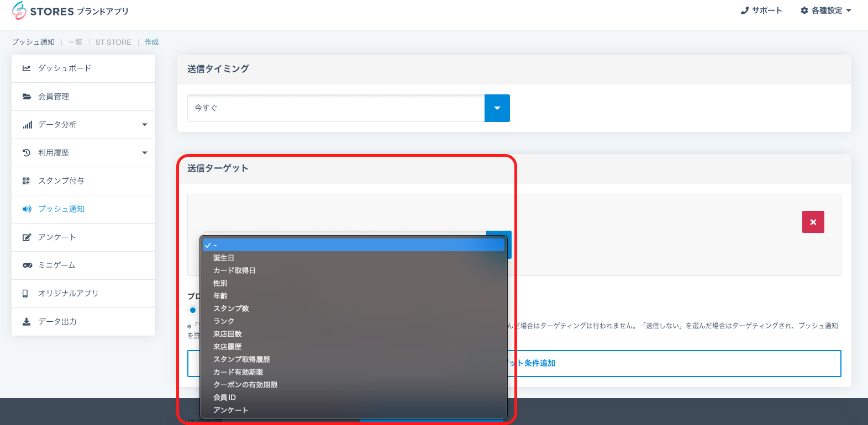Screen dimensions: 868x425
Task: Choose カード有効期限 from the target list
Action: 354,372
